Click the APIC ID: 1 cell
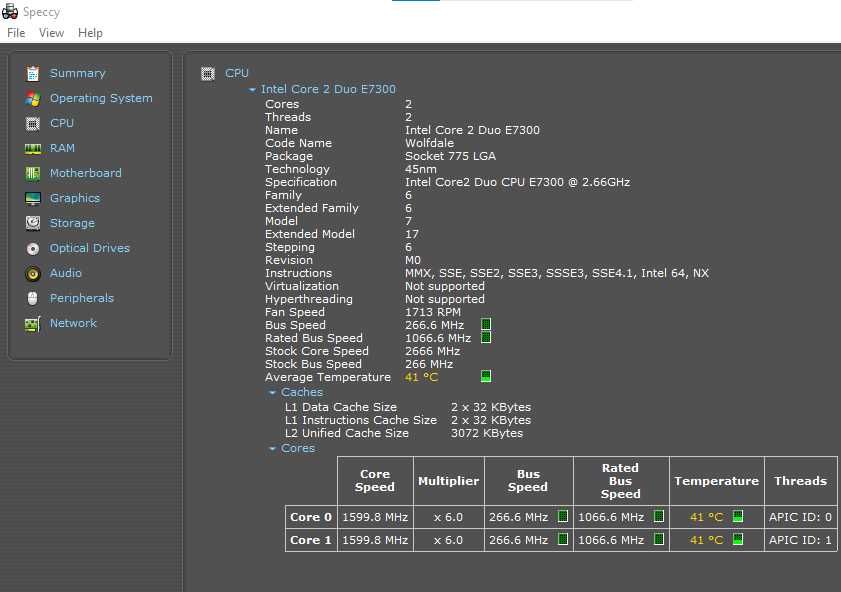The height and width of the screenshot is (592, 841). 801,540
